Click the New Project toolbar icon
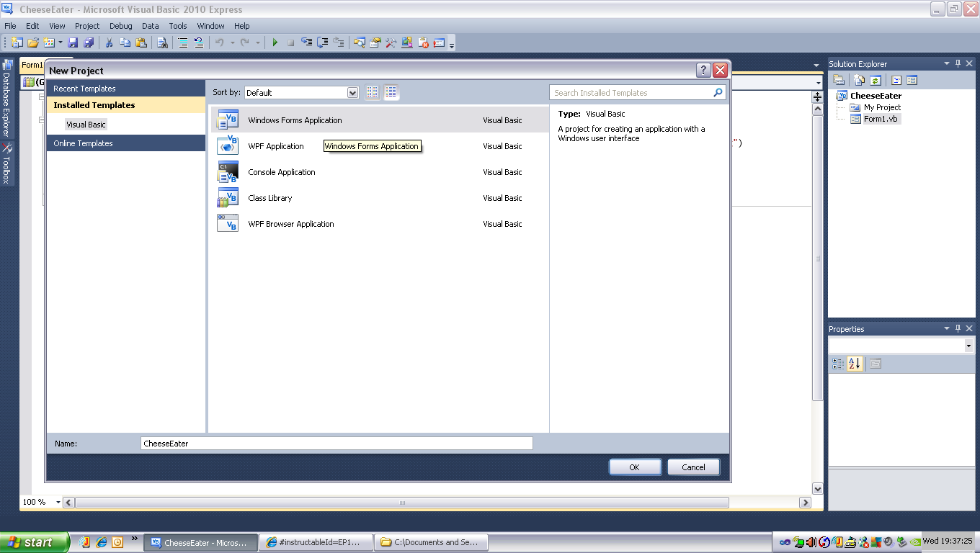 [17, 43]
